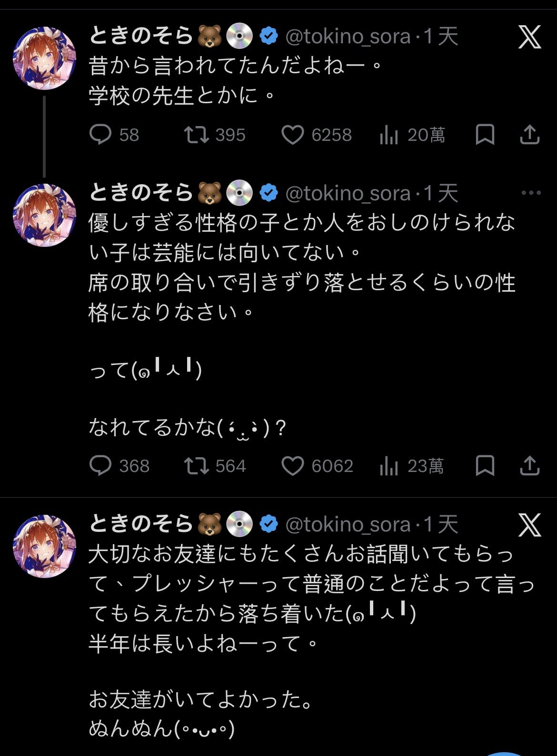Click ときのそら display name on second tweet

pos(141,192)
